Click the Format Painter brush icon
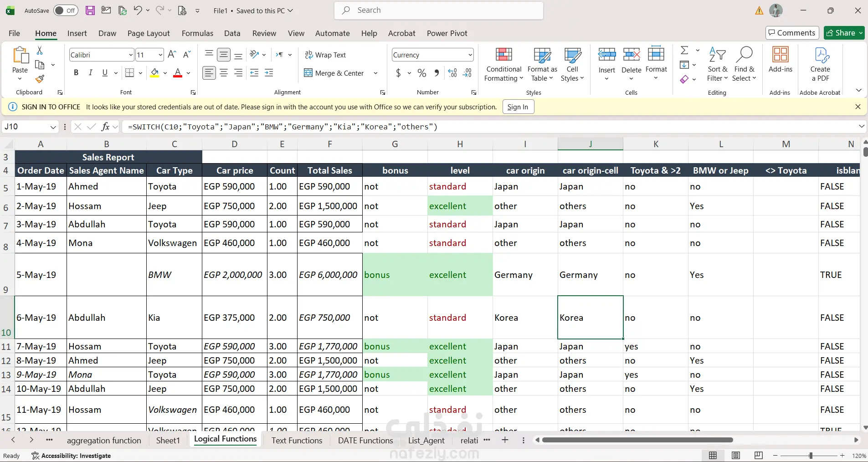The image size is (868, 462). [40, 79]
